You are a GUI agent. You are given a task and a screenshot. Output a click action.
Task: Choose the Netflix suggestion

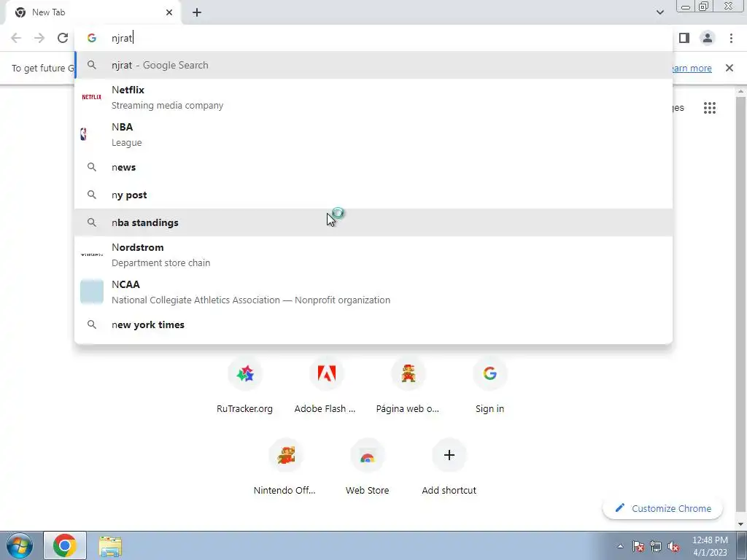(373, 97)
